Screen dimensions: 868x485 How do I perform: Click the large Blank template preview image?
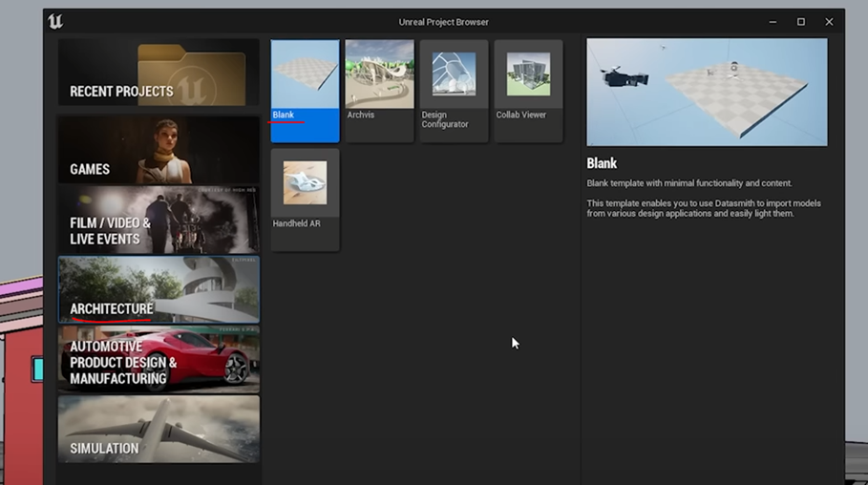[x=707, y=92]
